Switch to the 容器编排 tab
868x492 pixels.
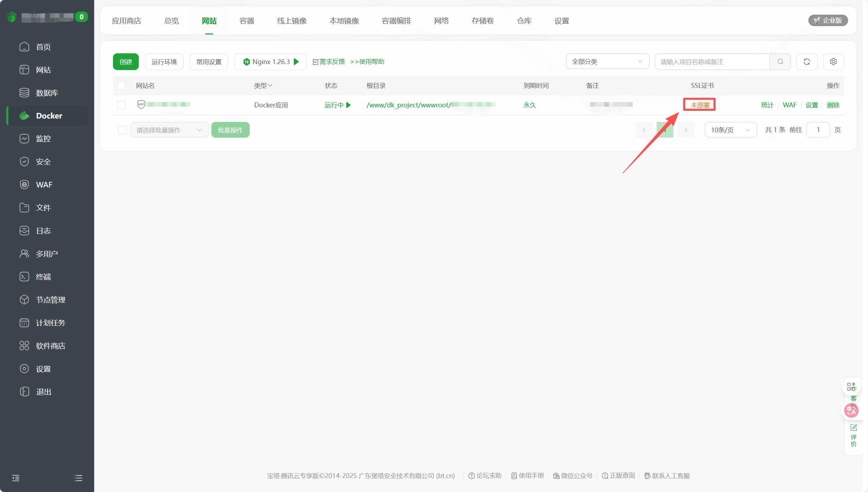click(x=396, y=21)
